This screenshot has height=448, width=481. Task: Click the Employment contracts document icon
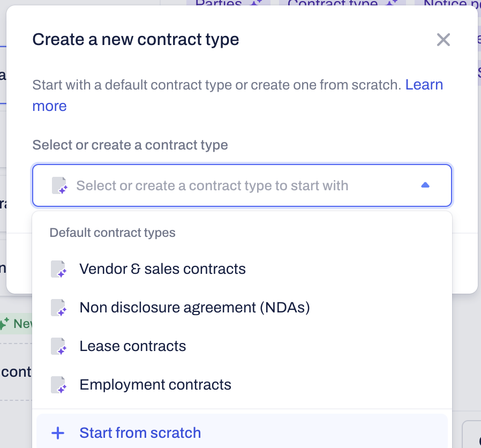coord(58,385)
